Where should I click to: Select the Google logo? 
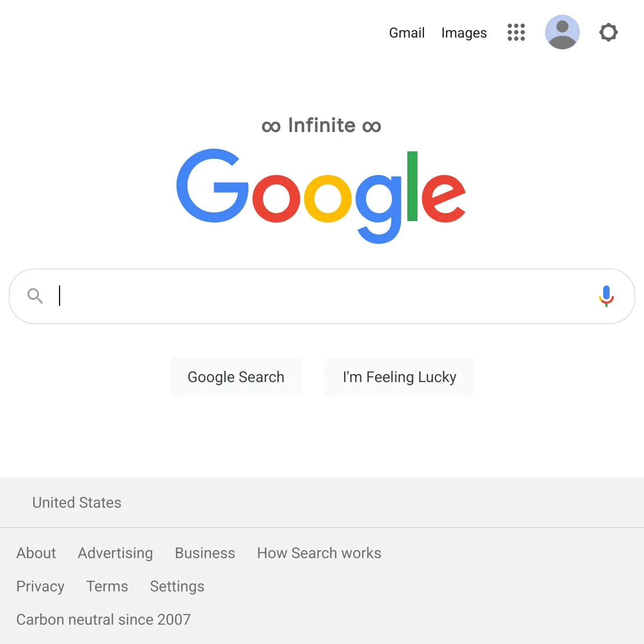pos(321,196)
